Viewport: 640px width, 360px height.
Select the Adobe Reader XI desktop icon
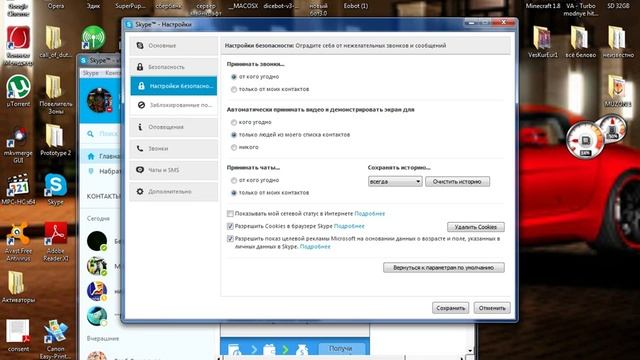click(56, 242)
